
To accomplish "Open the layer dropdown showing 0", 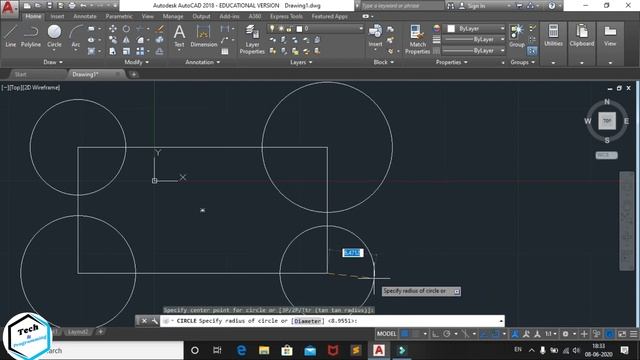I will coord(315,29).
